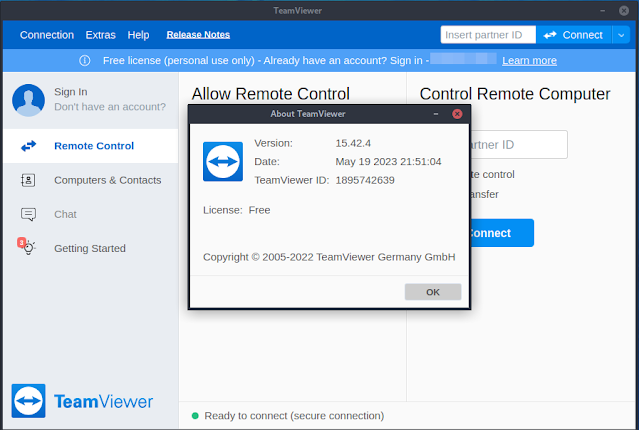Click the Ready to connect status text
The width and height of the screenshot is (639, 430).
coord(294,416)
